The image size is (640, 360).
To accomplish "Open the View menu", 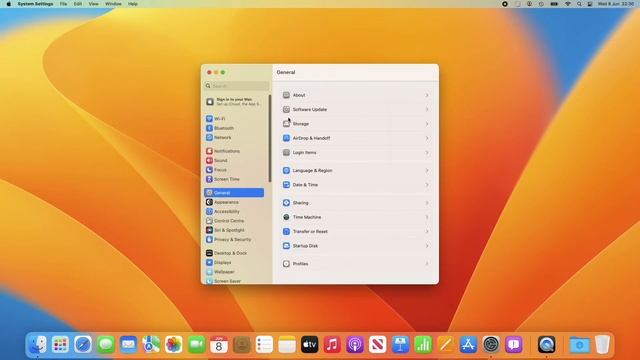I will 93,4.
